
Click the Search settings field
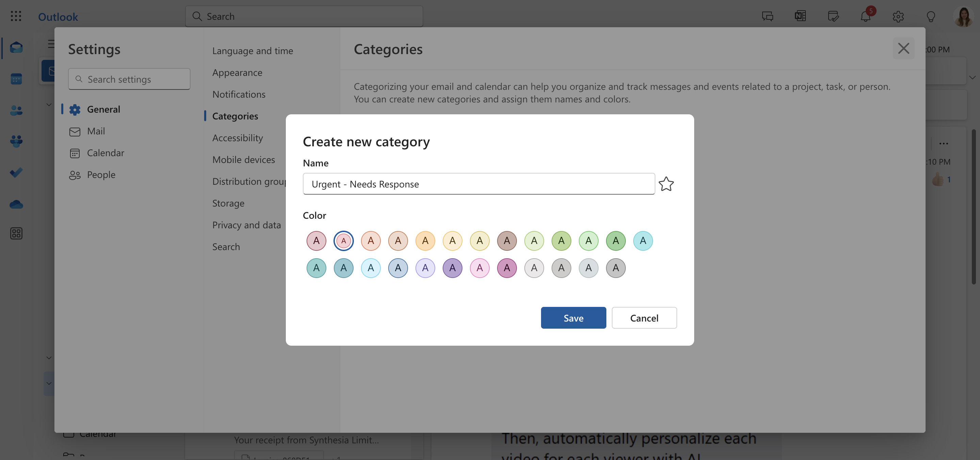click(x=129, y=79)
